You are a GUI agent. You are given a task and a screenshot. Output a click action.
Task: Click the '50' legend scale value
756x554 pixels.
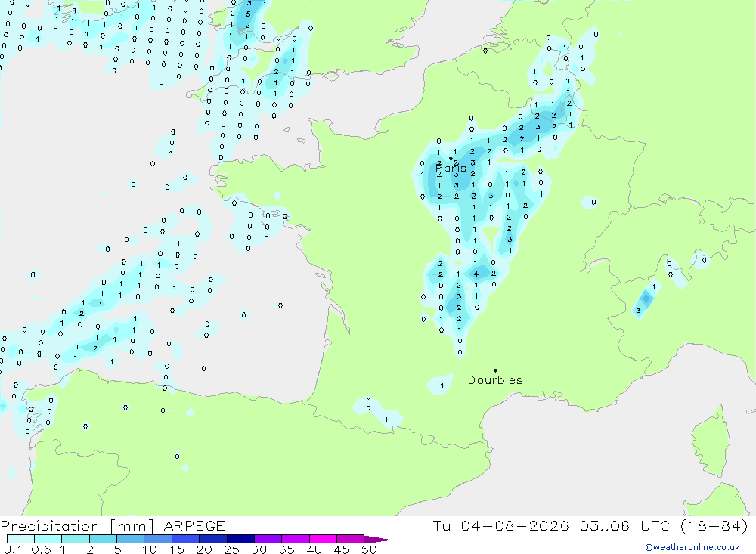pyautogui.click(x=370, y=549)
